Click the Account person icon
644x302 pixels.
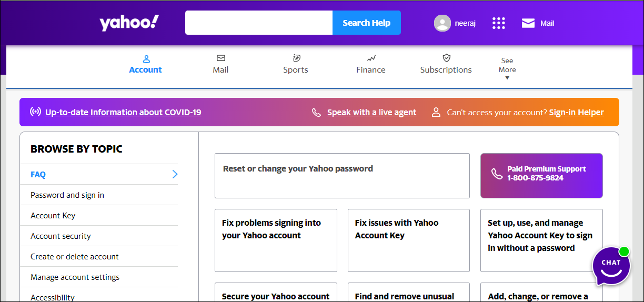pyautogui.click(x=146, y=59)
